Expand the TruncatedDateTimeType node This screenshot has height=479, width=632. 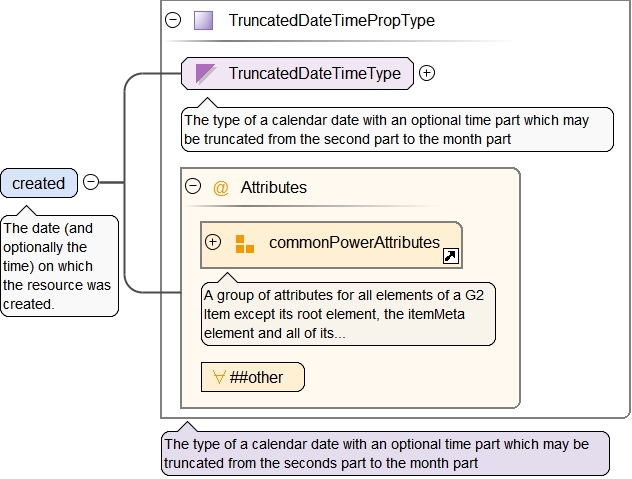coord(427,73)
